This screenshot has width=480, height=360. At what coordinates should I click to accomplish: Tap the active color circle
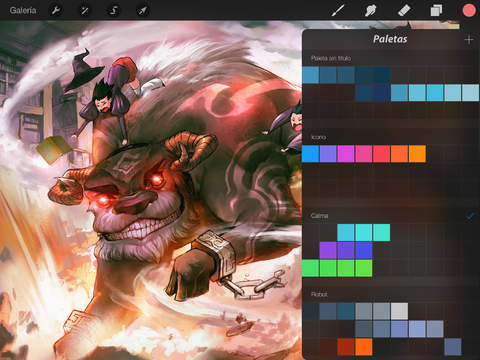point(469,10)
